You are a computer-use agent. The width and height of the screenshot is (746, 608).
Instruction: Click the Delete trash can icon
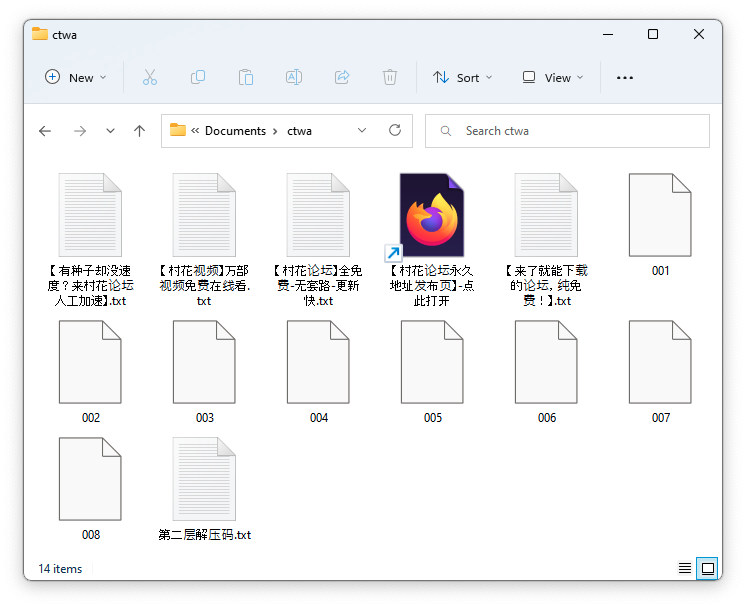(x=390, y=77)
